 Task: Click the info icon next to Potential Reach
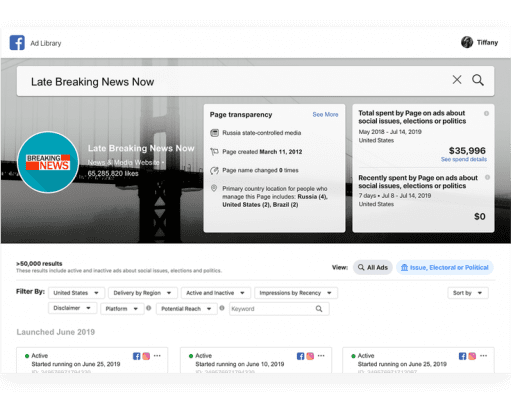coord(222,308)
